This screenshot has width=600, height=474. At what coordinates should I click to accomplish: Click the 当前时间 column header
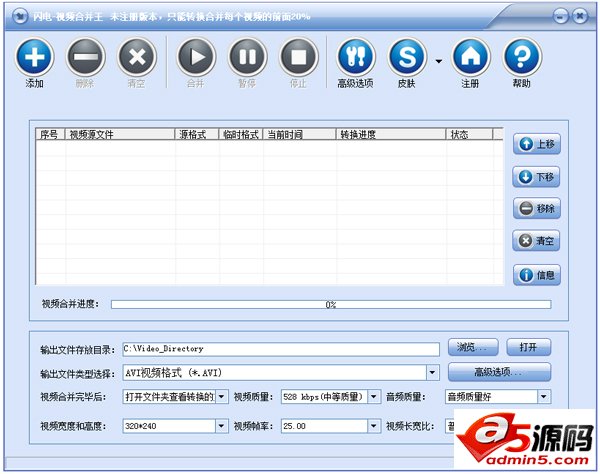click(299, 135)
